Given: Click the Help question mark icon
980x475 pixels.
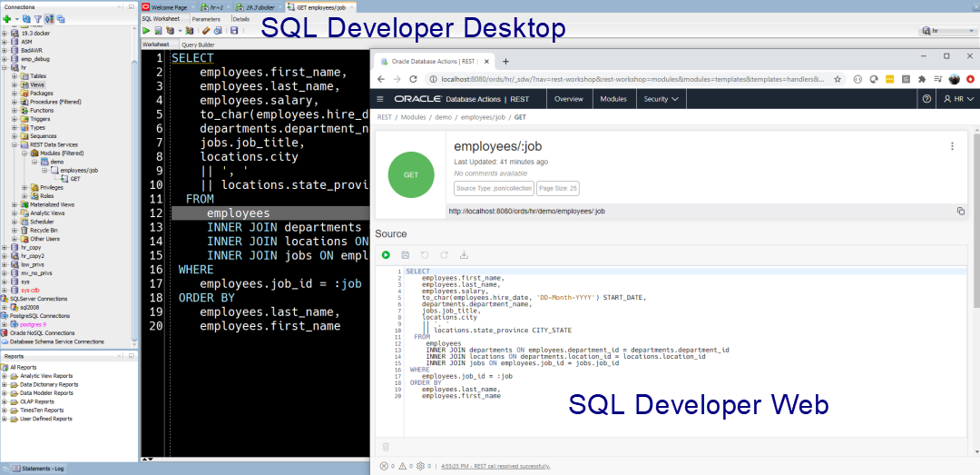Looking at the screenshot, I should pos(926,99).
